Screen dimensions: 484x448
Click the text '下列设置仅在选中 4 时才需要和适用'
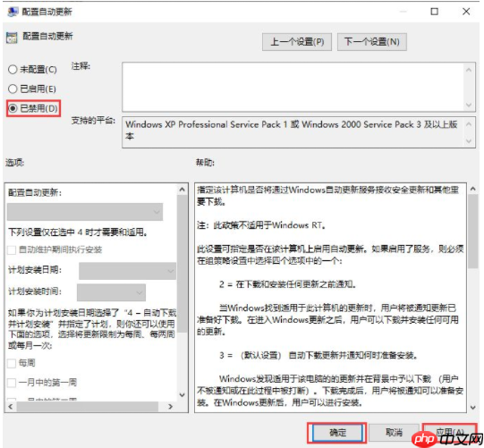coord(78,232)
